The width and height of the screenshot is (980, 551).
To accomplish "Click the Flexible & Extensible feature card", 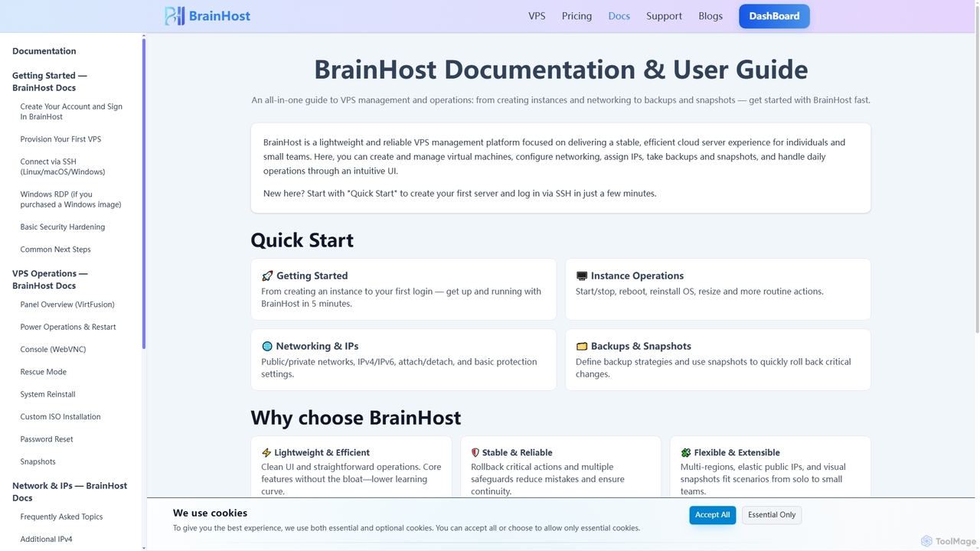I will pos(770,468).
